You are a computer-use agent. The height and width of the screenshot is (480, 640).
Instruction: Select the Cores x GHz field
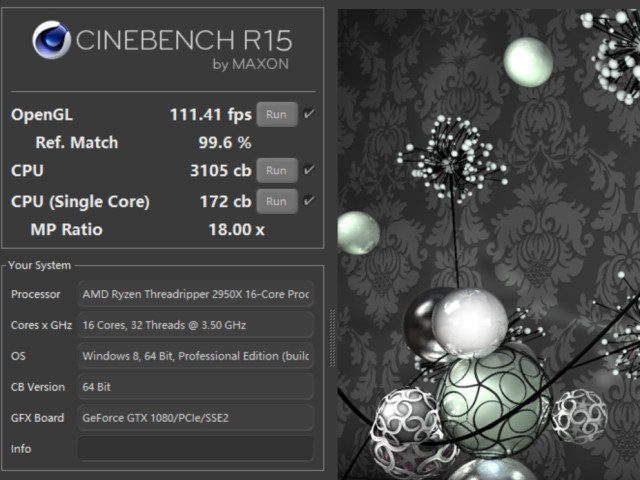click(x=195, y=325)
